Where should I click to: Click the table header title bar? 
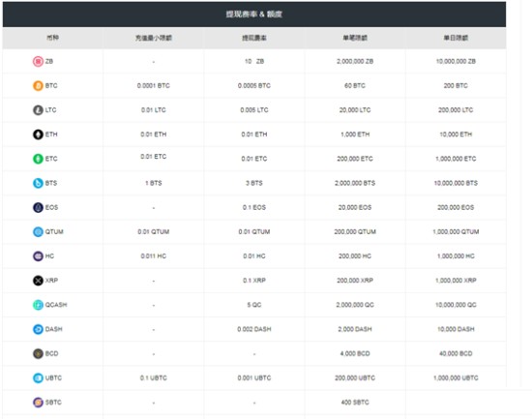click(x=254, y=15)
